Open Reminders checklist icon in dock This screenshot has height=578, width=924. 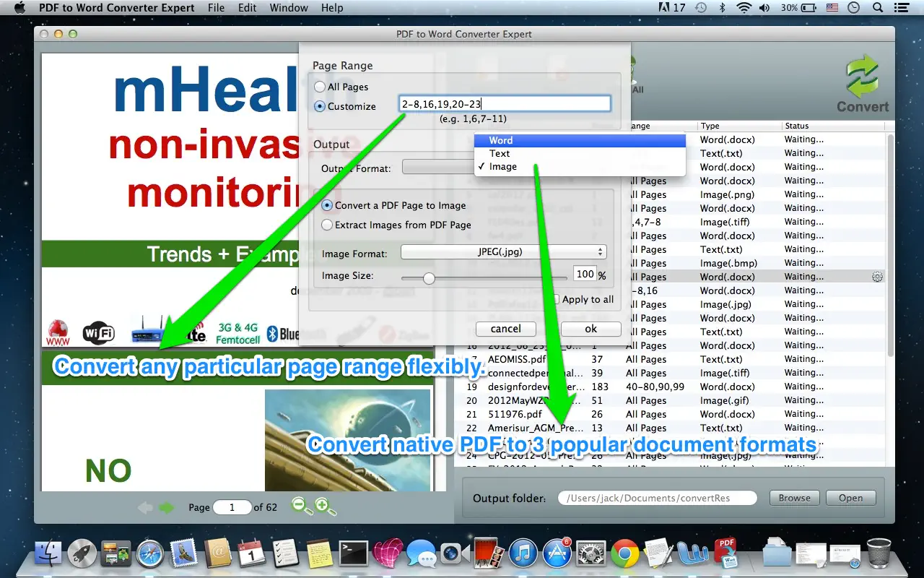286,554
